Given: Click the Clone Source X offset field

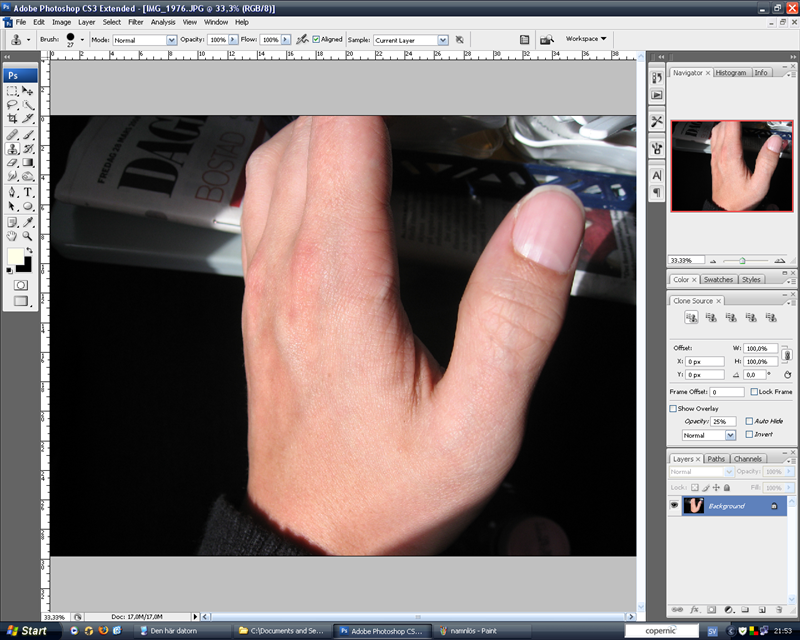Looking at the screenshot, I should (705, 361).
